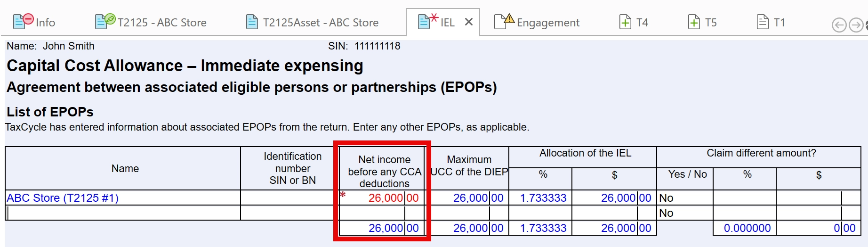This screenshot has width=868, height=247.
Task: Navigate back with the left arrow
Action: click(x=839, y=25)
